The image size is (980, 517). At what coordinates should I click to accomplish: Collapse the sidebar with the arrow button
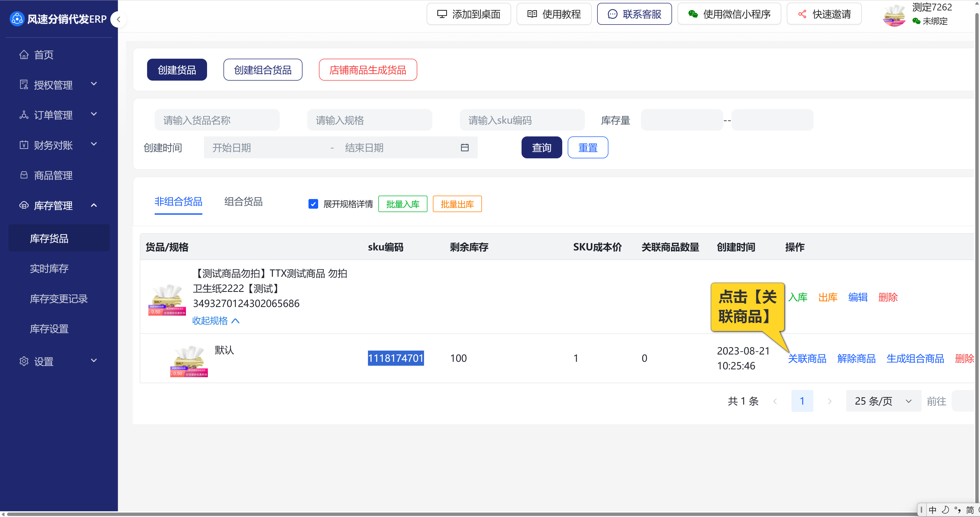pos(119,19)
